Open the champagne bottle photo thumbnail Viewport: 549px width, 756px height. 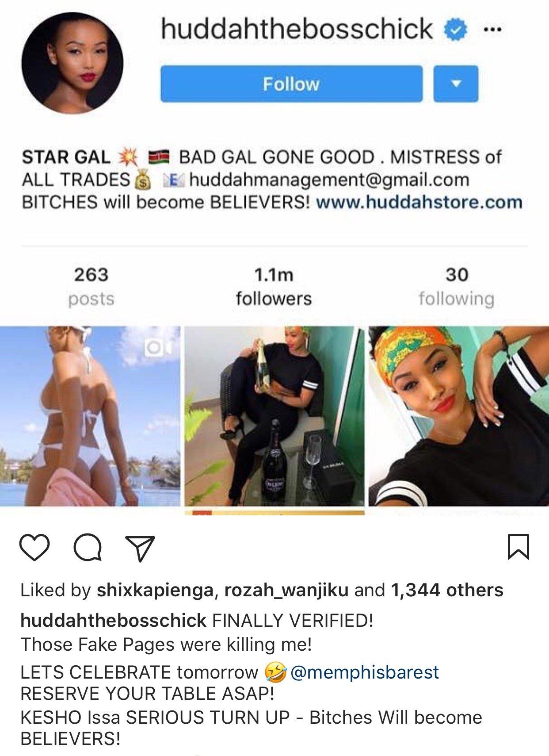274,416
